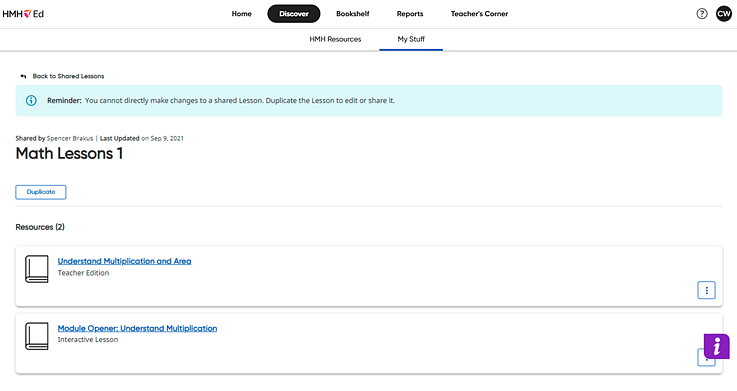Click the info icon in the Reminder banner

31,100
